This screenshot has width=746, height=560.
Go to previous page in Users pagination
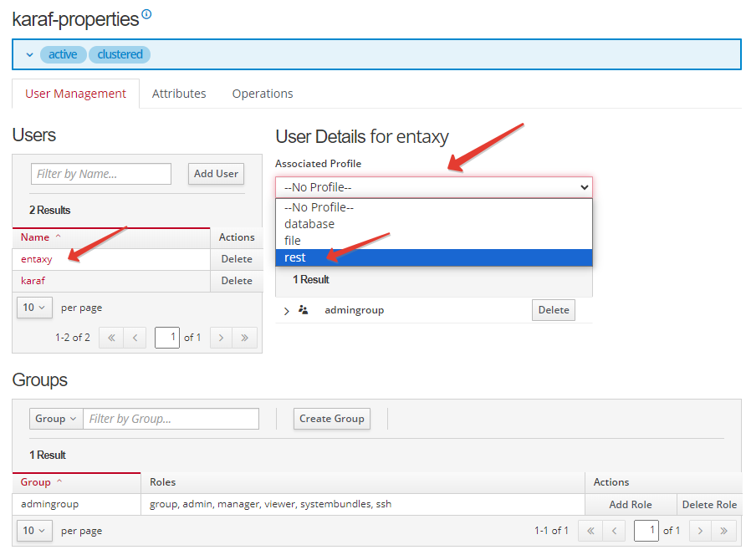134,338
